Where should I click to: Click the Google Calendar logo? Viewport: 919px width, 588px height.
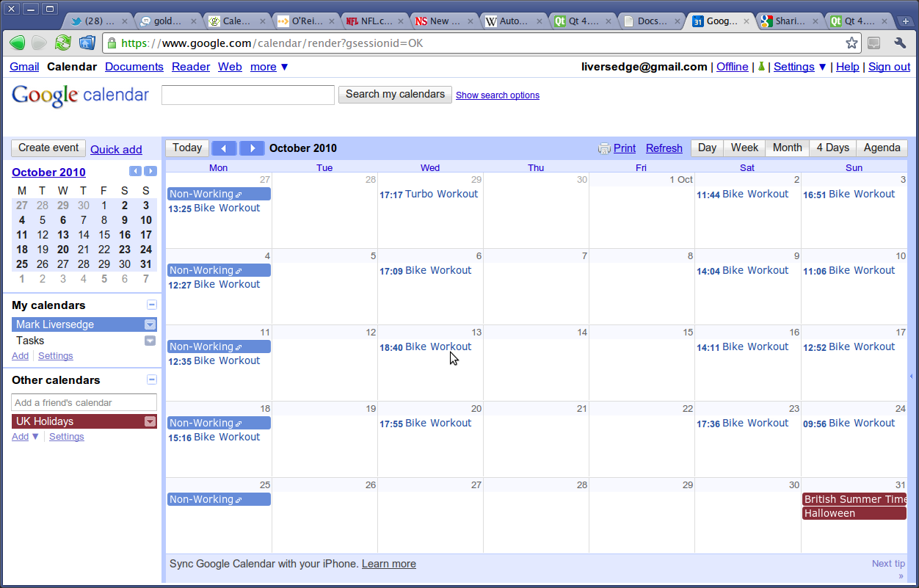80,95
